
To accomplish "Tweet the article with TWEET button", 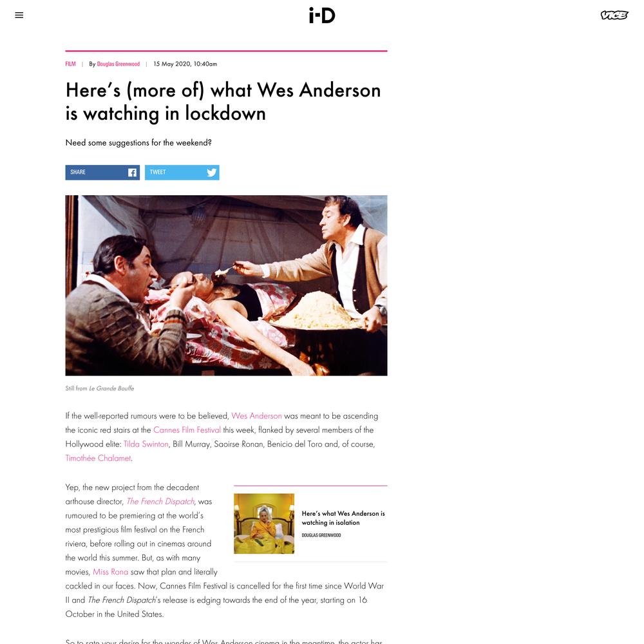I will tap(182, 173).
